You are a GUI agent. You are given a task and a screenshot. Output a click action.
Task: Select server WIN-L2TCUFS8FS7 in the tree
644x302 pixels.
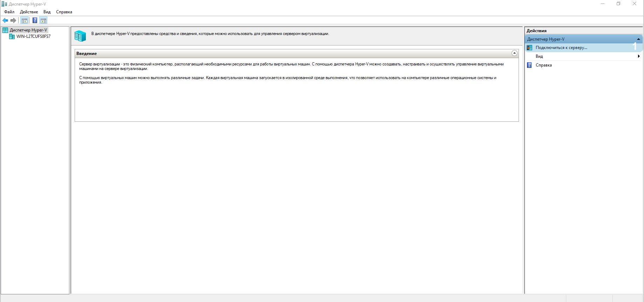point(33,36)
